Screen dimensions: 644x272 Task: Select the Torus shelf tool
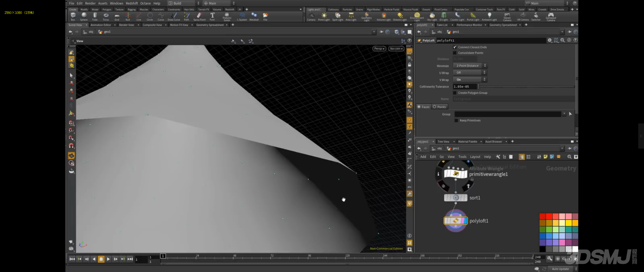[x=106, y=17]
